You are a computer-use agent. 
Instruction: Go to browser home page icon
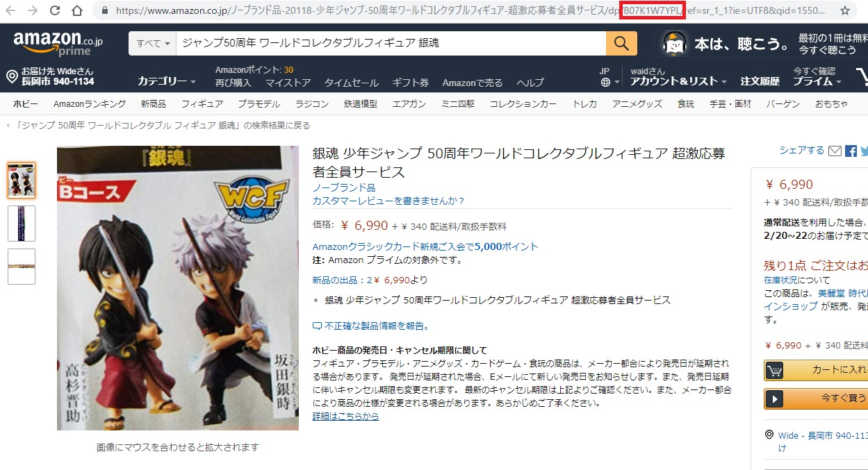pyautogui.click(x=78, y=10)
